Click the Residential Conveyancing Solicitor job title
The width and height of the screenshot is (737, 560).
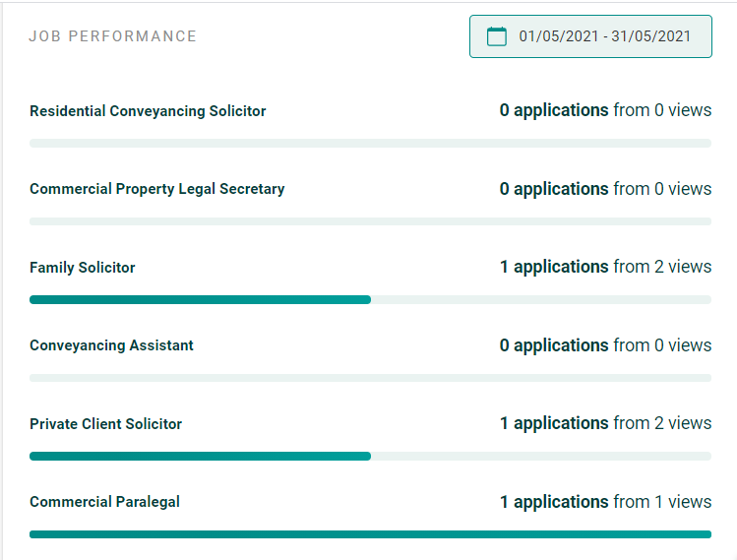click(x=148, y=111)
